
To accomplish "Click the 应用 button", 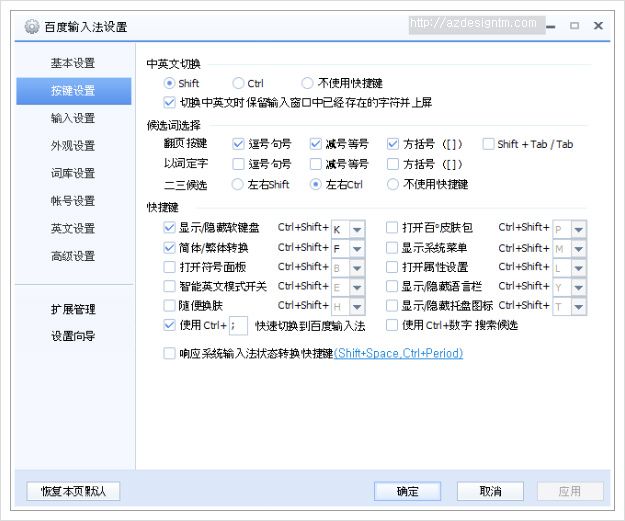I will coord(570,491).
